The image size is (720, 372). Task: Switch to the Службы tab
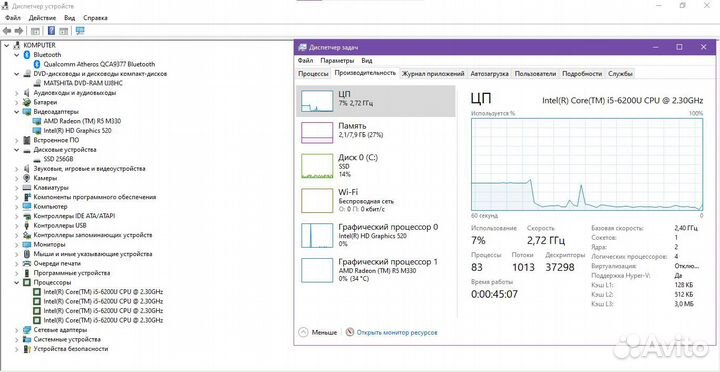[620, 73]
